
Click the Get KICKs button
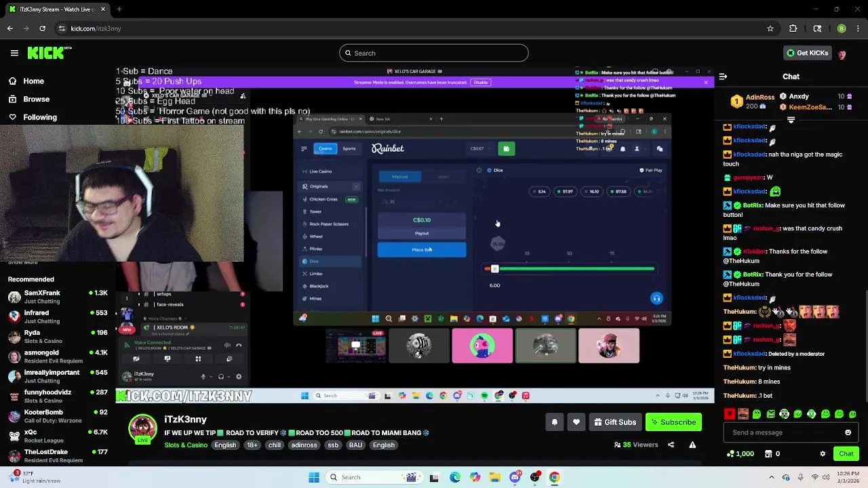click(807, 53)
